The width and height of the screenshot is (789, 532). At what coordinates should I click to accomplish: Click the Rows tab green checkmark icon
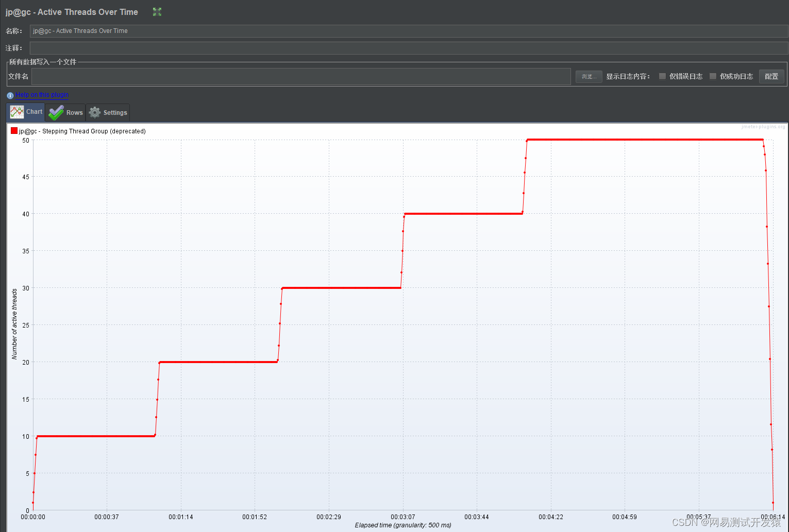click(56, 112)
